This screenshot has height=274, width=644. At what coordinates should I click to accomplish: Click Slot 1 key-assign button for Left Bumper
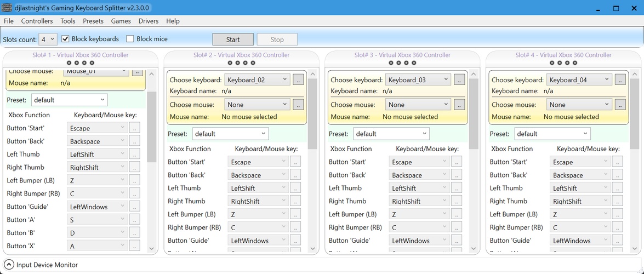point(134,180)
